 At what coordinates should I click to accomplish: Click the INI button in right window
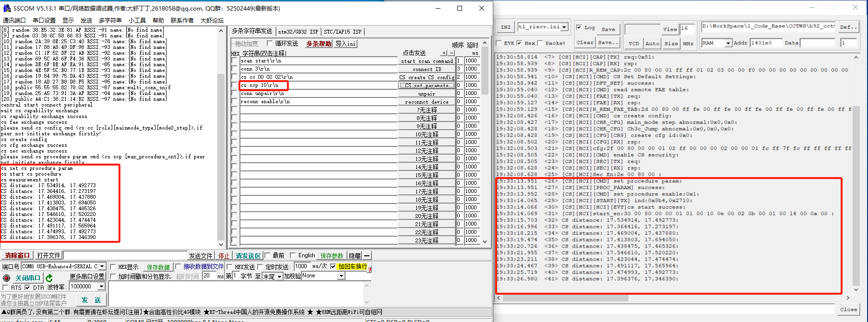pos(506,27)
